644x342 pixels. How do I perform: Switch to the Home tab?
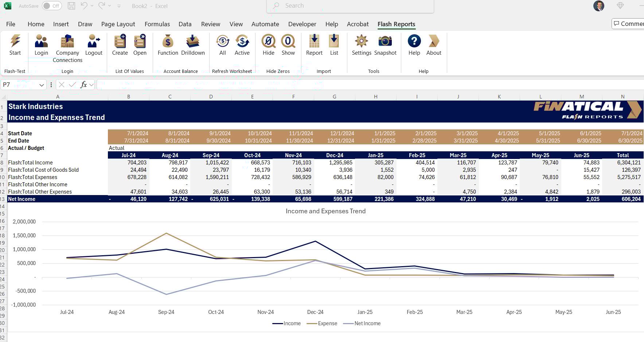tap(36, 24)
